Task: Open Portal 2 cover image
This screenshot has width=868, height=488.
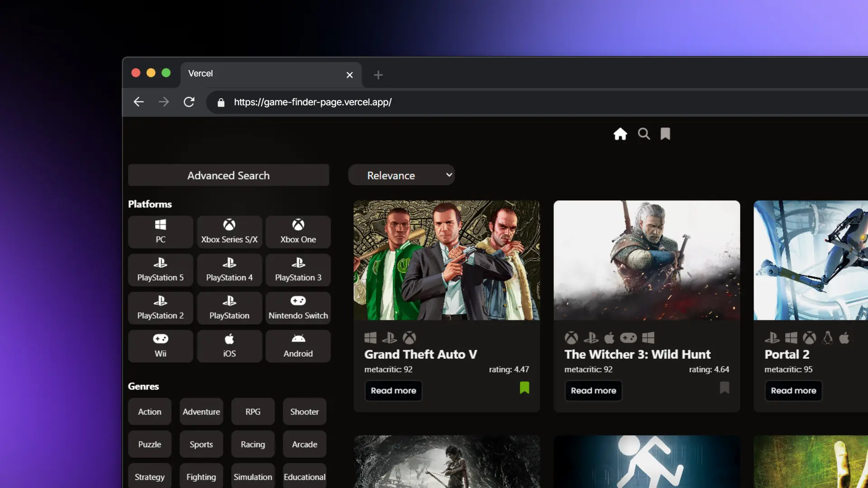Action: coord(811,260)
